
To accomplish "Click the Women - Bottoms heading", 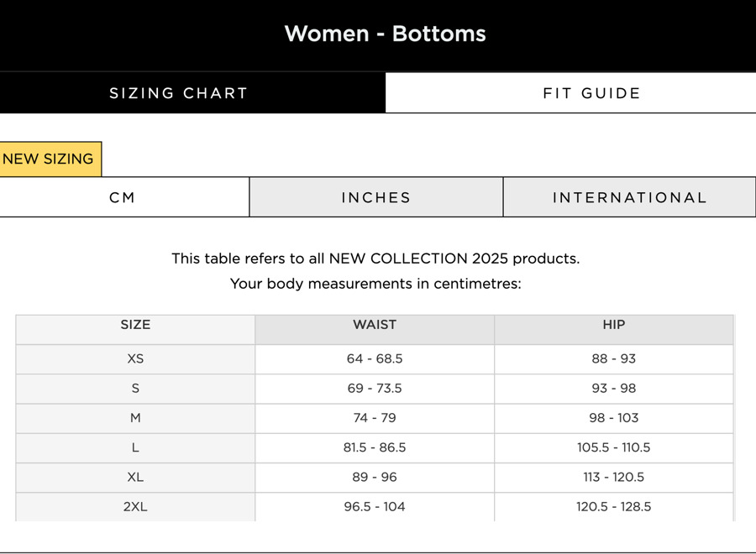I will [385, 34].
